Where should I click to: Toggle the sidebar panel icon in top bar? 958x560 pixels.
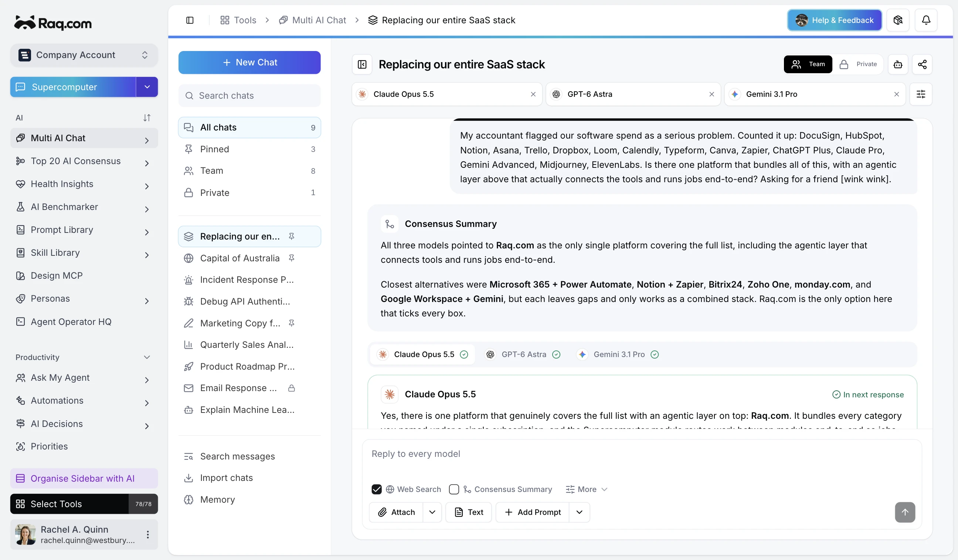coord(190,20)
